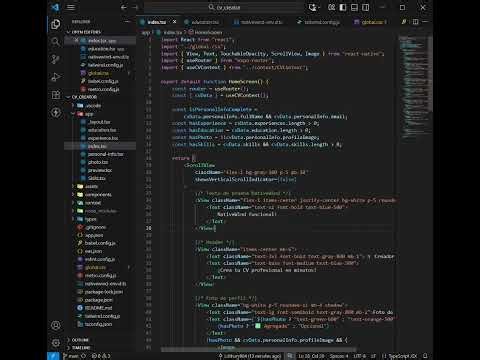Viewport: 480px width, 360px height.
Task: Open the Search view in activity bar
Action: pos(56,42)
